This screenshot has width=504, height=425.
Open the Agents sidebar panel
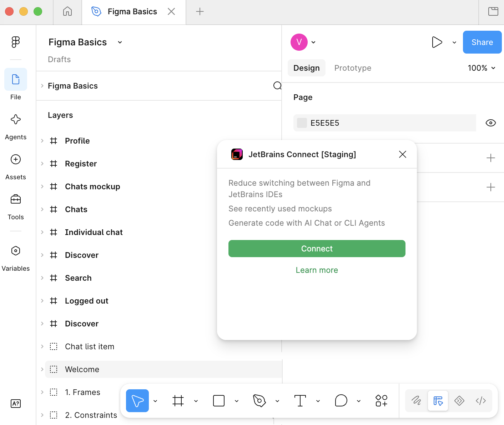(x=16, y=119)
